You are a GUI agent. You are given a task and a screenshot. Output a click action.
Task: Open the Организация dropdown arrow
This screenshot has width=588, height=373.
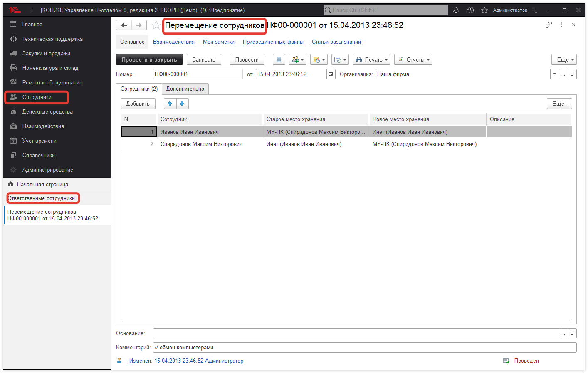click(554, 74)
